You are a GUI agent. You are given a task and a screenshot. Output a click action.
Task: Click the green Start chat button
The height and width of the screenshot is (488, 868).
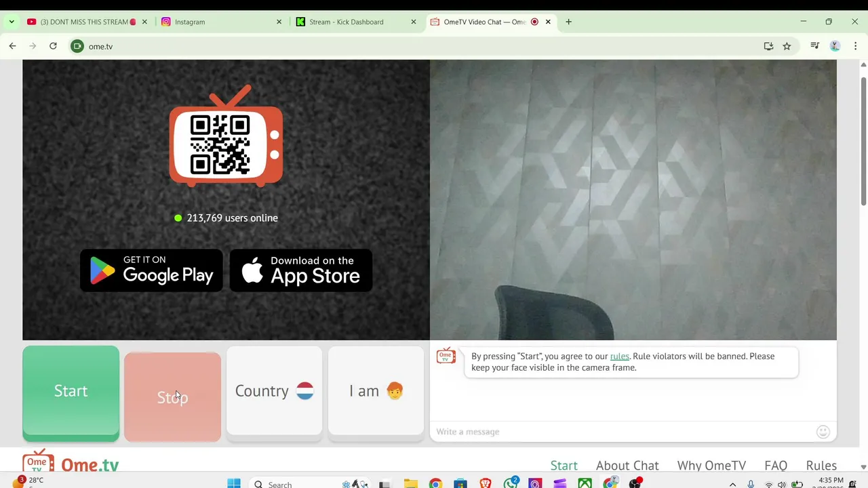tap(71, 393)
